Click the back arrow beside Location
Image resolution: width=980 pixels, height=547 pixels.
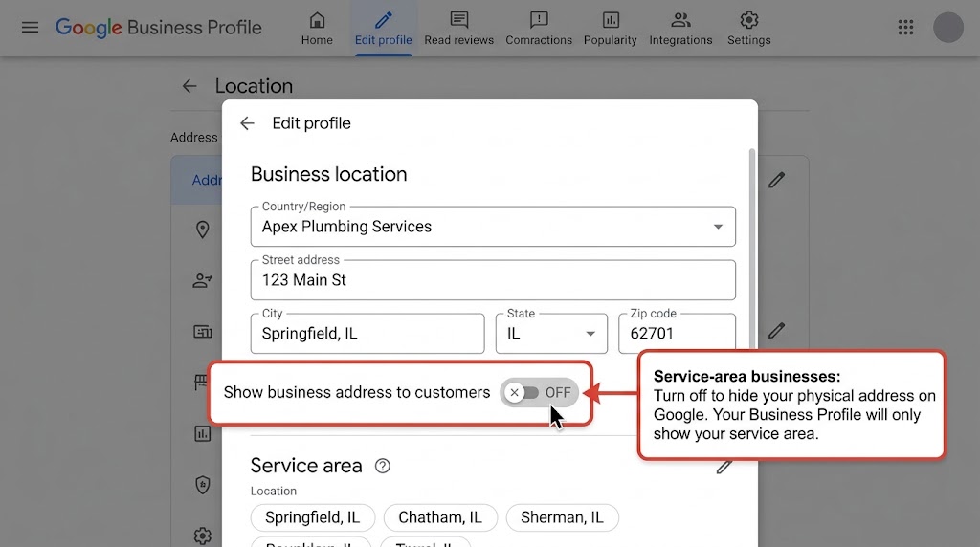[x=189, y=86]
